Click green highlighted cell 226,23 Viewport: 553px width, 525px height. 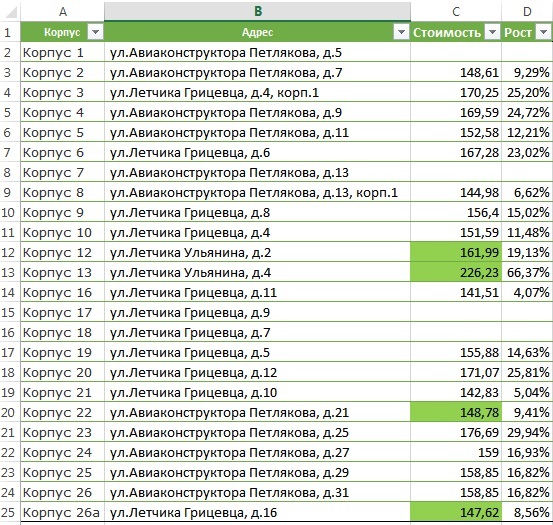pos(456,272)
